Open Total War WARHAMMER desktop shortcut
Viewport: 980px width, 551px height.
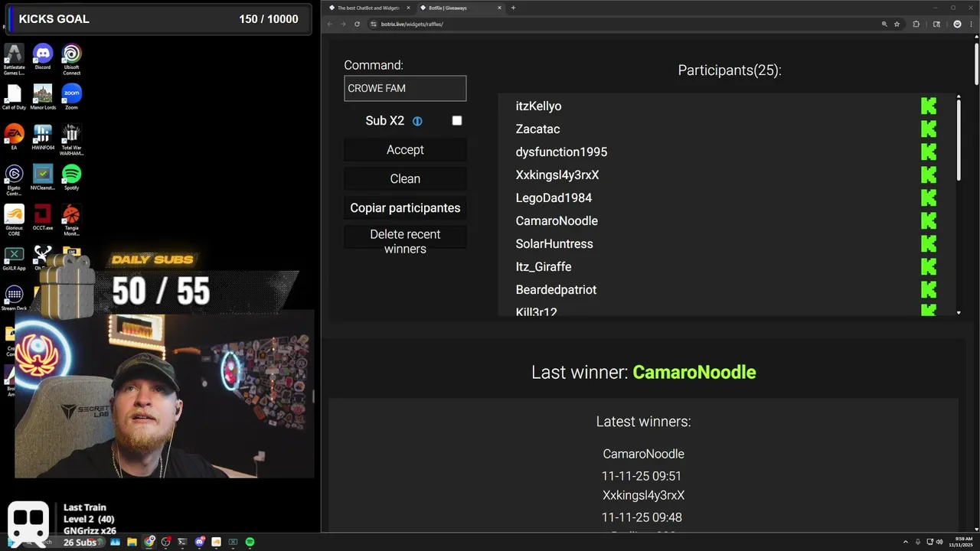(x=71, y=140)
